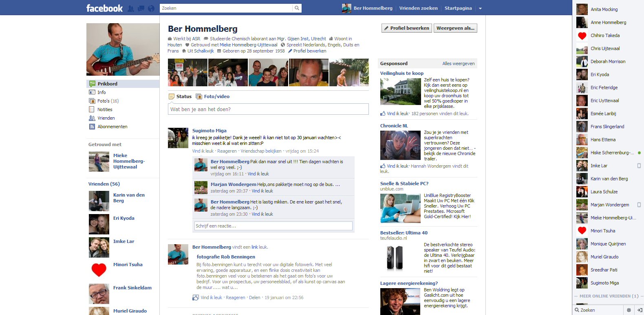Click pencil Profiel bewerken link in bio

click(x=307, y=51)
